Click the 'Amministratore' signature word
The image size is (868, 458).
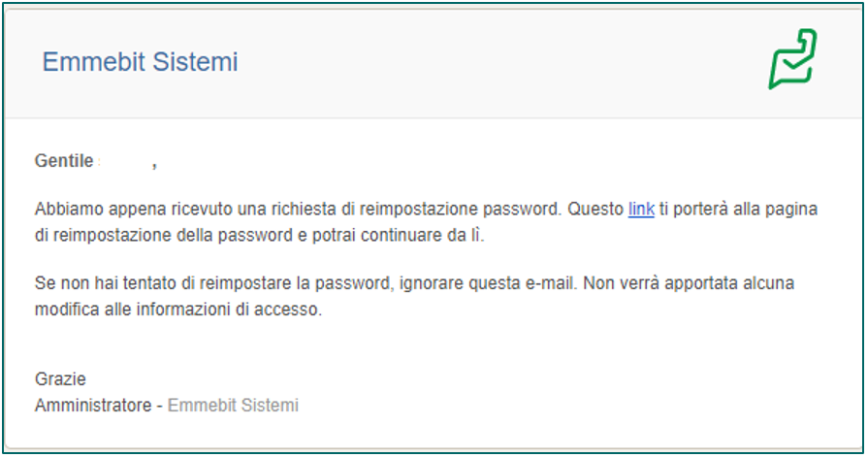[x=93, y=405]
